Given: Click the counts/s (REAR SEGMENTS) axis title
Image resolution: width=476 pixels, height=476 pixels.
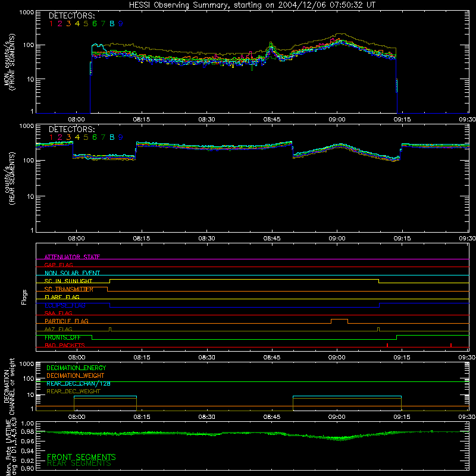Looking at the screenshot, I should pyautogui.click(x=10, y=178).
